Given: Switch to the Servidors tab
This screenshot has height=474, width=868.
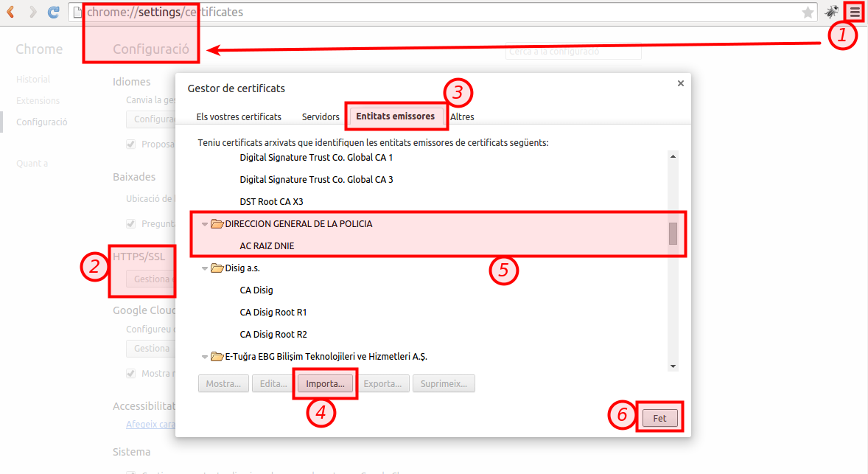Looking at the screenshot, I should point(321,116).
